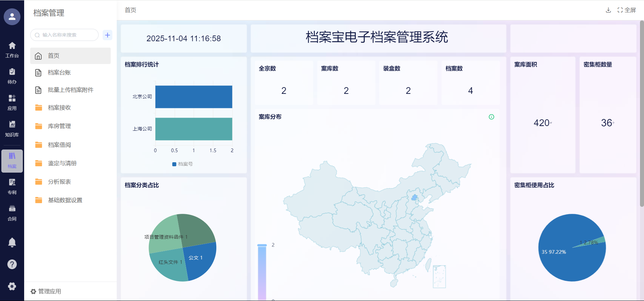
Task: Click the notification bell icon
Action: [12, 242]
